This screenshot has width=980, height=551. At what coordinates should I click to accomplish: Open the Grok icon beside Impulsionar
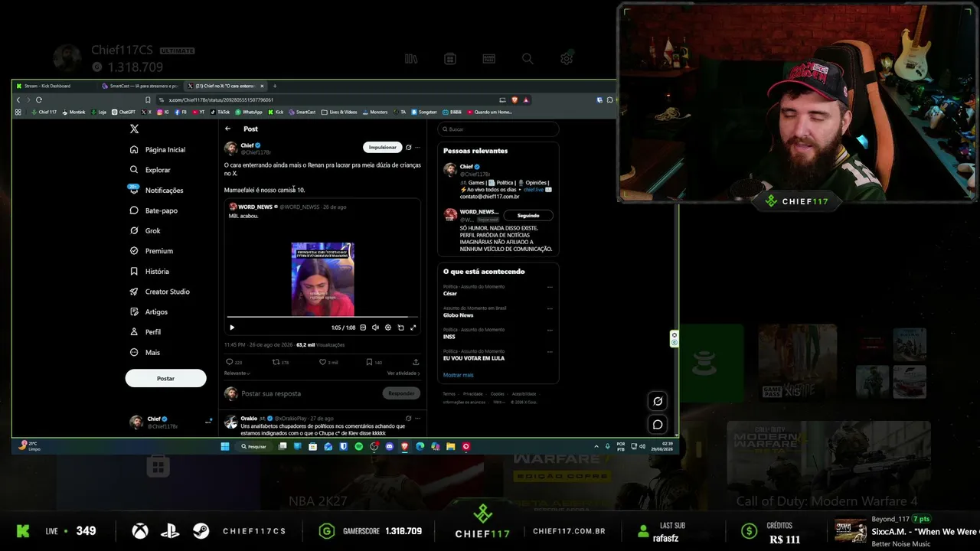tap(408, 147)
